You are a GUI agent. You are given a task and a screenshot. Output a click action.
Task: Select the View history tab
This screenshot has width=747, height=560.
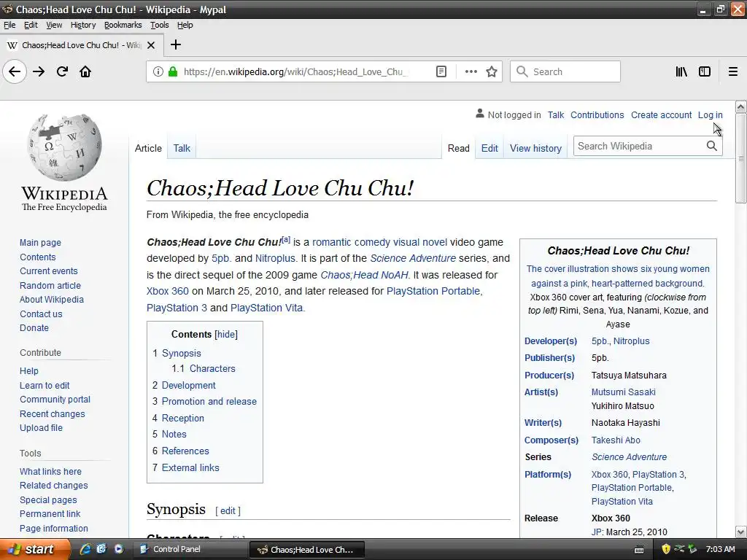[x=535, y=149]
